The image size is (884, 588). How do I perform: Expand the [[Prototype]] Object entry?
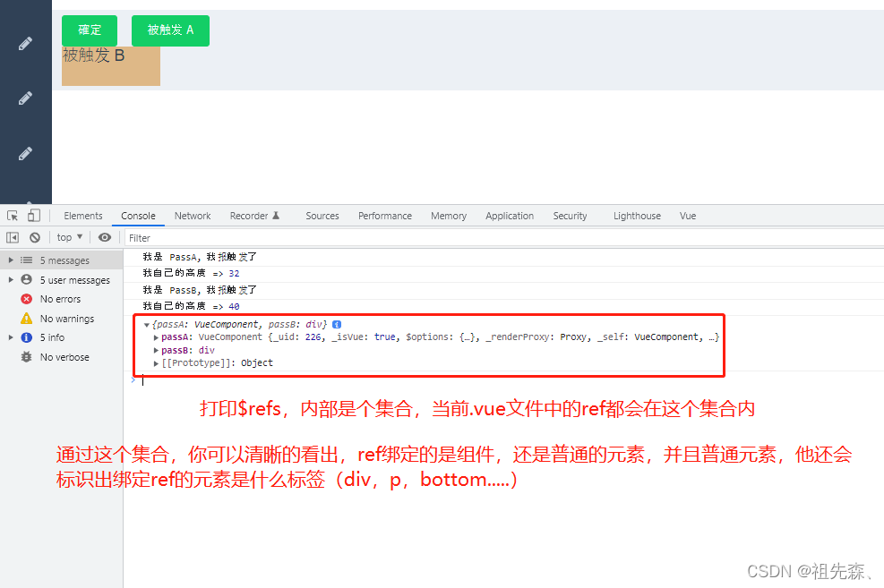click(156, 363)
